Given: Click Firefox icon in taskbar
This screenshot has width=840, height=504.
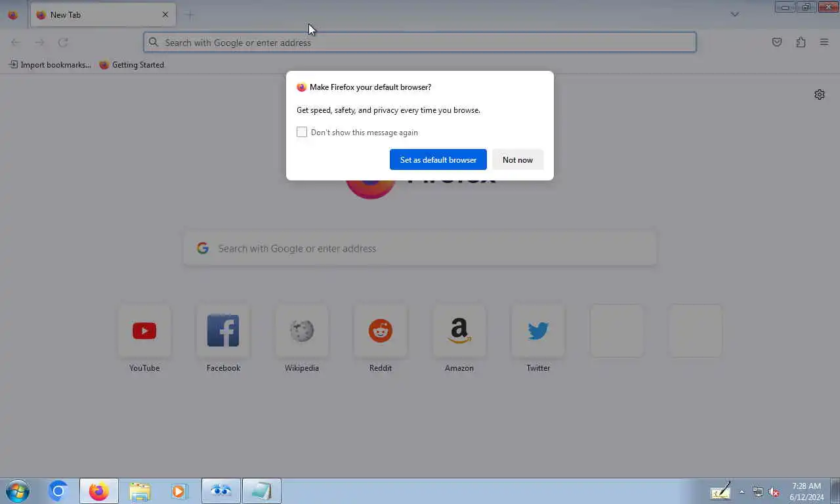Looking at the screenshot, I should coord(99,491).
